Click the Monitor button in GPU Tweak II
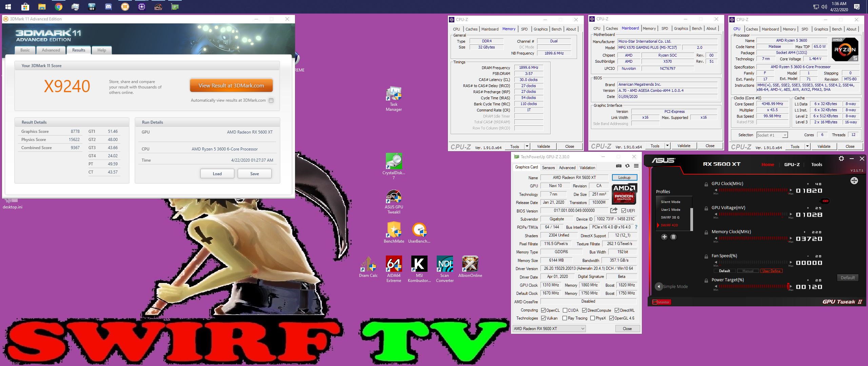The width and height of the screenshot is (868, 366). pyautogui.click(x=662, y=302)
